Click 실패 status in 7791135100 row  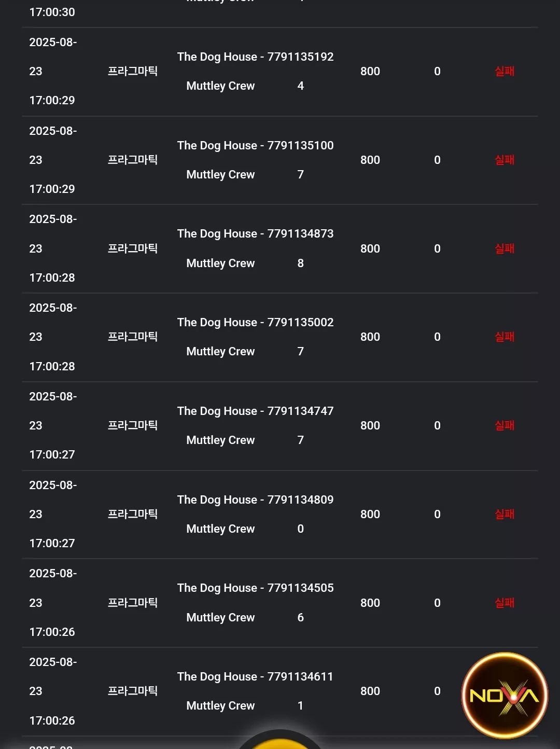(505, 160)
